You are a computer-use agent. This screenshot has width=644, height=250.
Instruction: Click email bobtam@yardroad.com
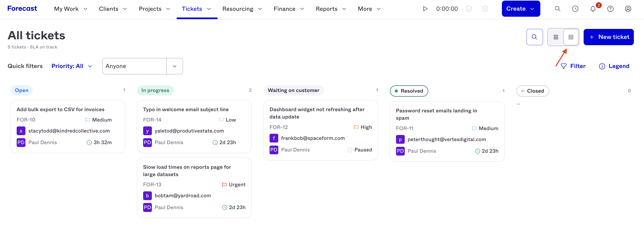183,196
